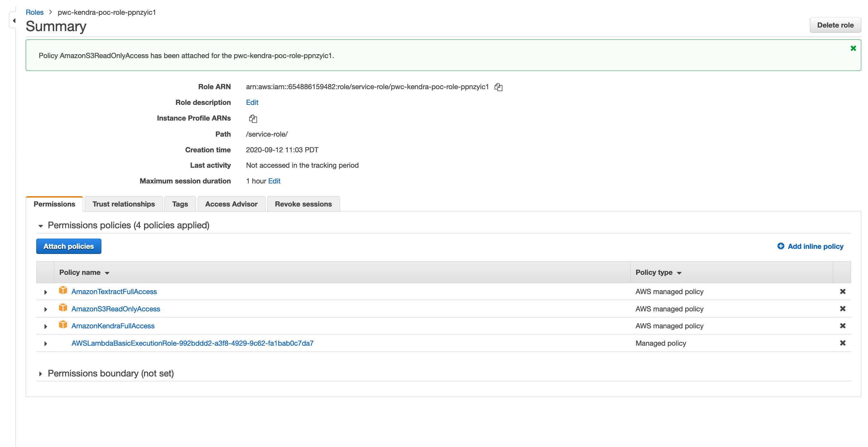Screen dimensions: 868x447
Task: Click the Attach policies button
Action: (x=69, y=246)
